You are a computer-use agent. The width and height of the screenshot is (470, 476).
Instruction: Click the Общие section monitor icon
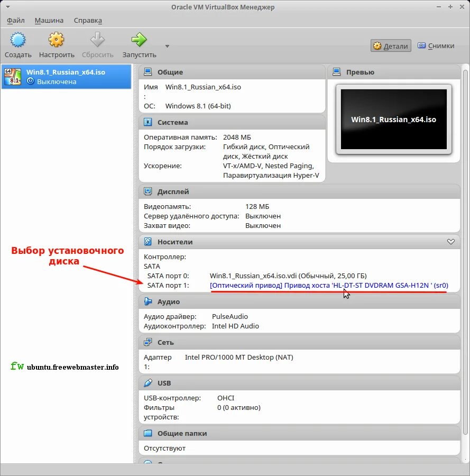[x=148, y=72]
